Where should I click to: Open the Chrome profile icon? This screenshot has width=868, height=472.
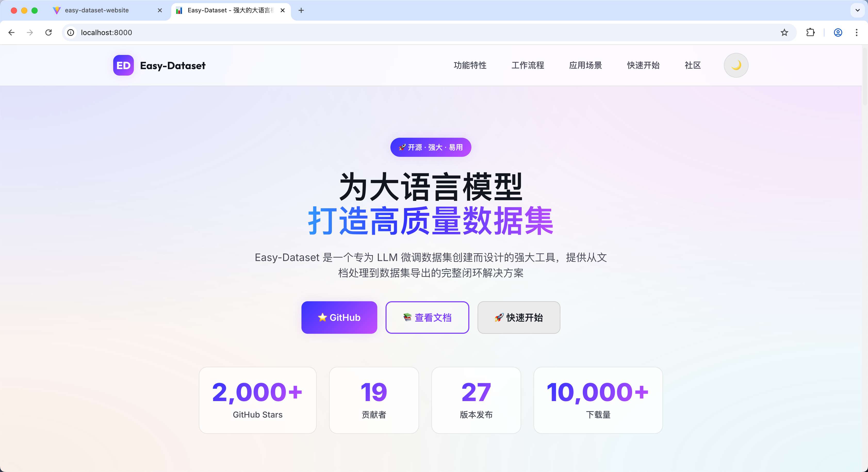(838, 32)
